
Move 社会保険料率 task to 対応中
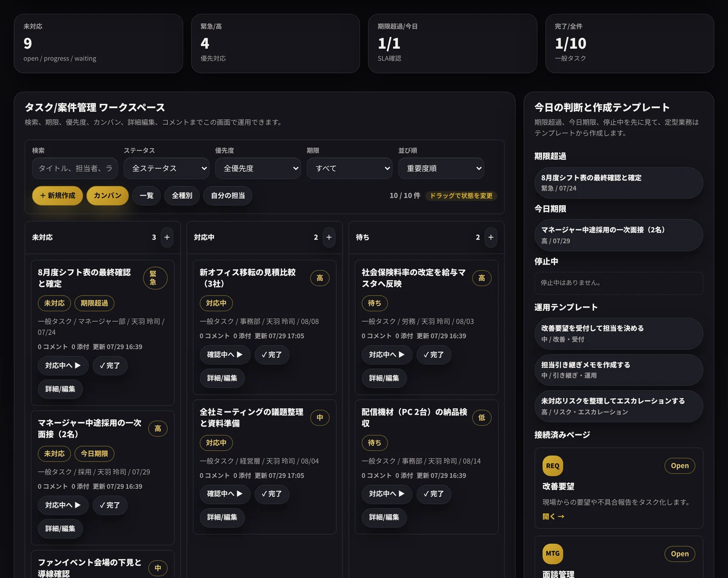pos(387,355)
